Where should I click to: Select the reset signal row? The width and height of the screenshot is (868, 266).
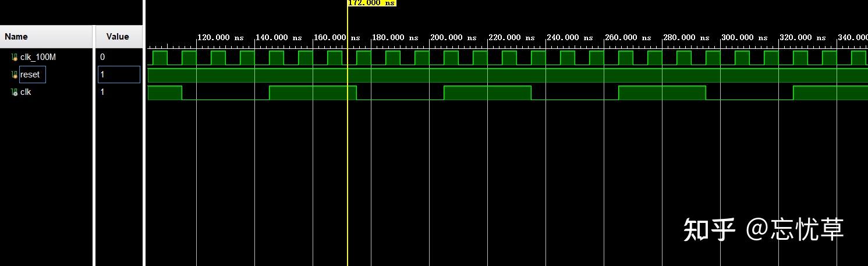point(47,75)
